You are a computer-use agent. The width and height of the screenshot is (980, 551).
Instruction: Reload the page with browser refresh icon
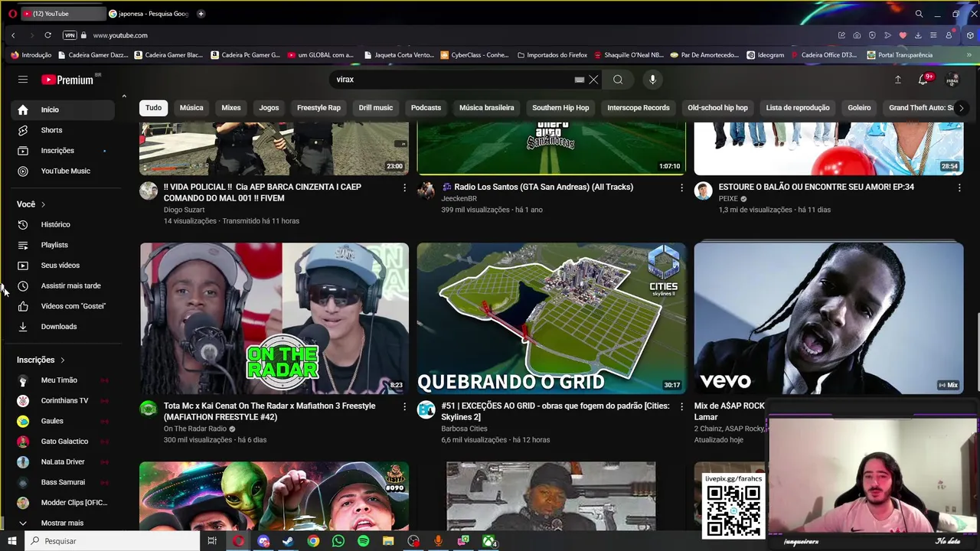47,35
